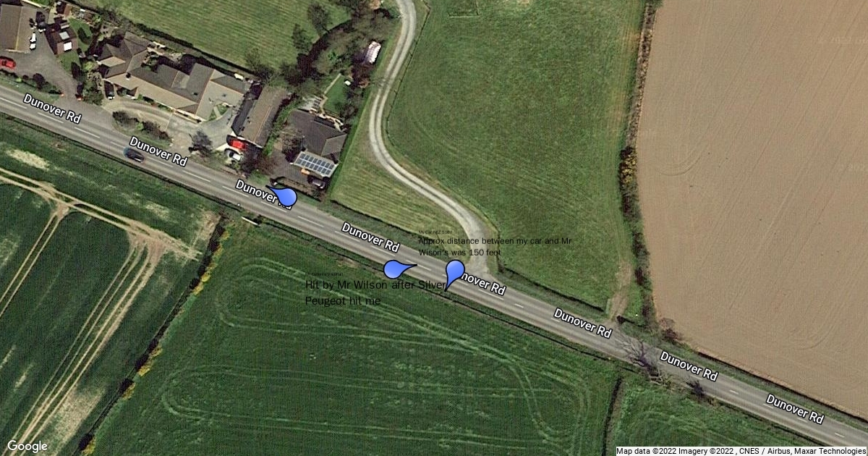The width and height of the screenshot is (868, 456).
Task: Select the Dunover Rd label beside the dark car
Action: tap(159, 151)
